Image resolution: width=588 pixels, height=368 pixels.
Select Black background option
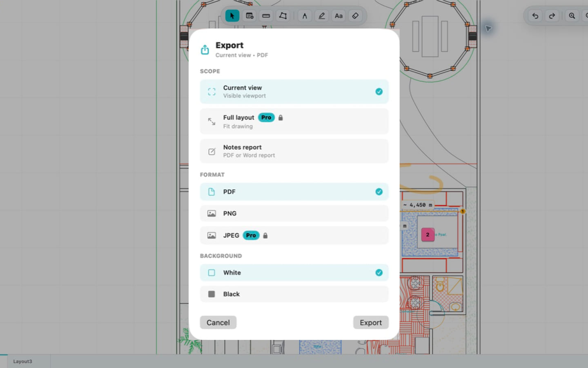(294, 294)
